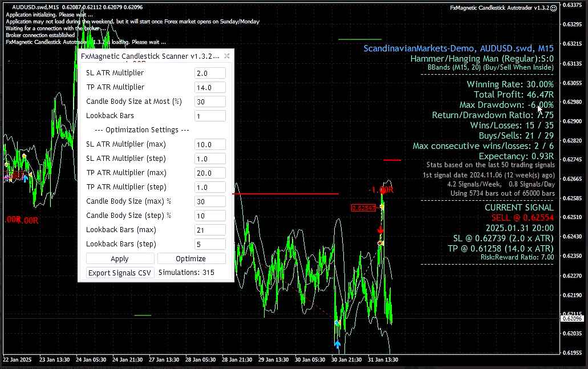The height and width of the screenshot is (369, 588).
Task: Click the Risk:Reward Ratio: 7.00 line
Action: pyautogui.click(x=517, y=257)
